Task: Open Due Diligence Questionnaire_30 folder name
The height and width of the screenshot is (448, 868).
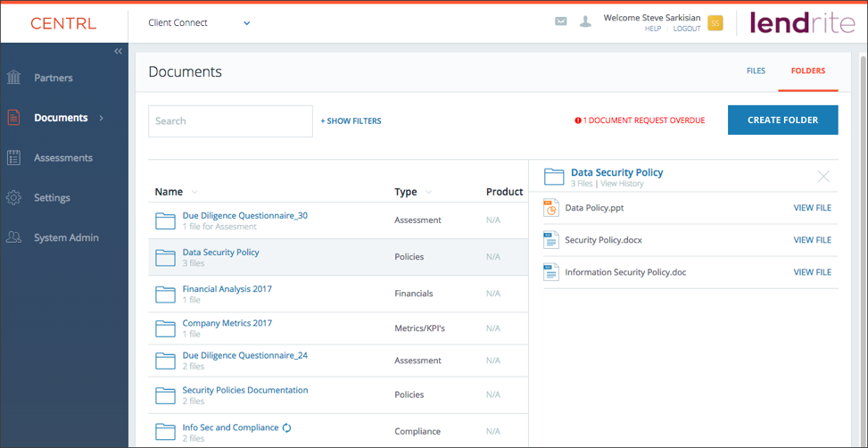Action: click(x=245, y=216)
